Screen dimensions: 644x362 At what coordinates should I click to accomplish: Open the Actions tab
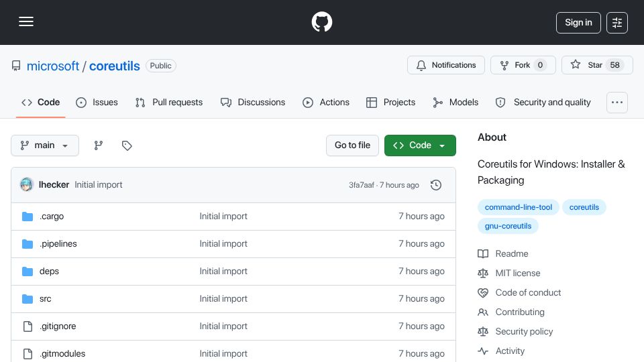[x=326, y=102]
